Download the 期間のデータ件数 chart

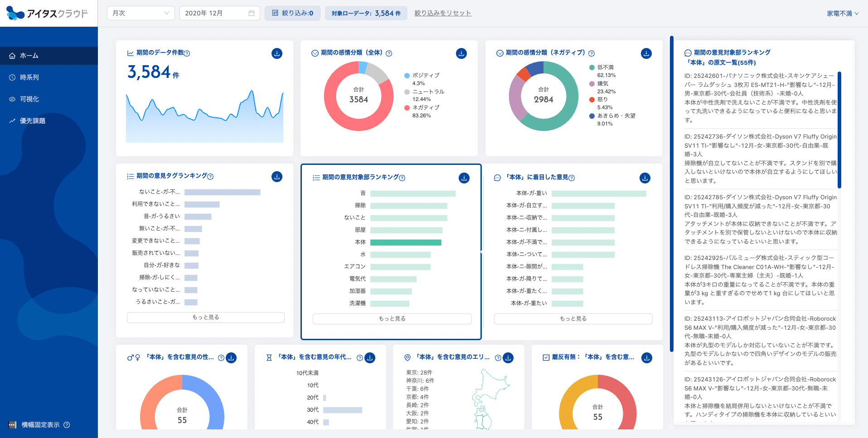point(277,53)
